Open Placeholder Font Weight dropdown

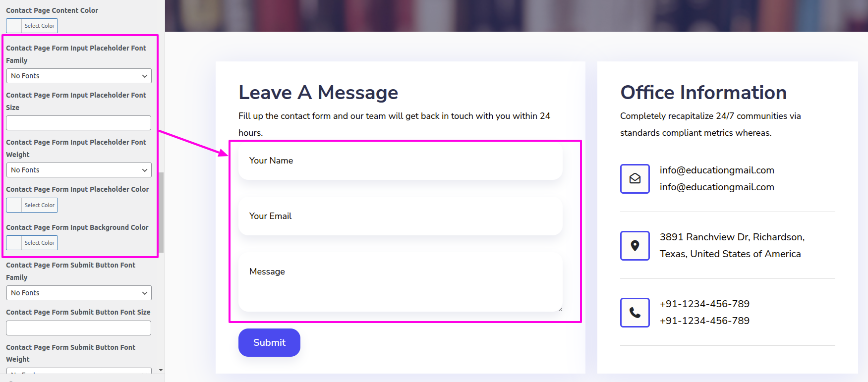point(79,170)
